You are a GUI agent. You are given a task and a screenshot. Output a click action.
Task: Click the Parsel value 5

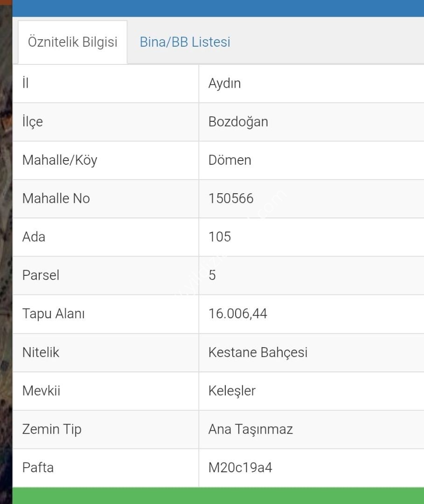pos(212,275)
